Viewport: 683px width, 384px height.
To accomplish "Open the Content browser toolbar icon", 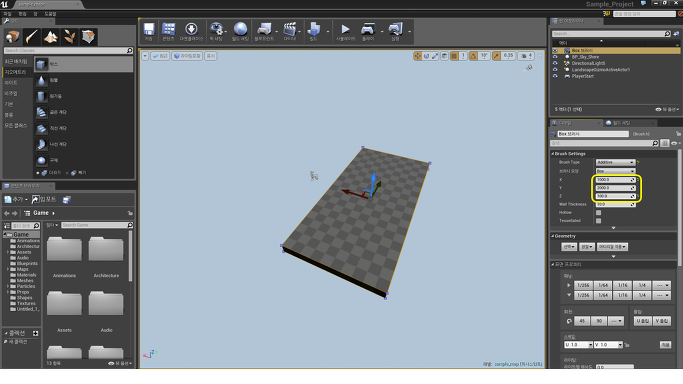I will pyautogui.click(x=169, y=31).
